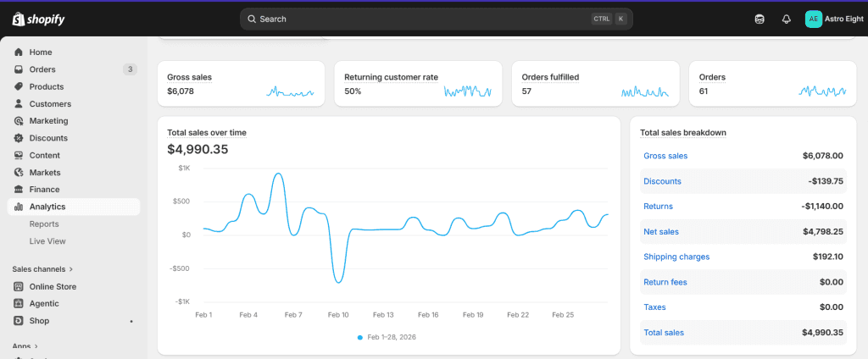868x359 pixels.
Task: Click the Orders inbox icon
Action: tap(19, 69)
